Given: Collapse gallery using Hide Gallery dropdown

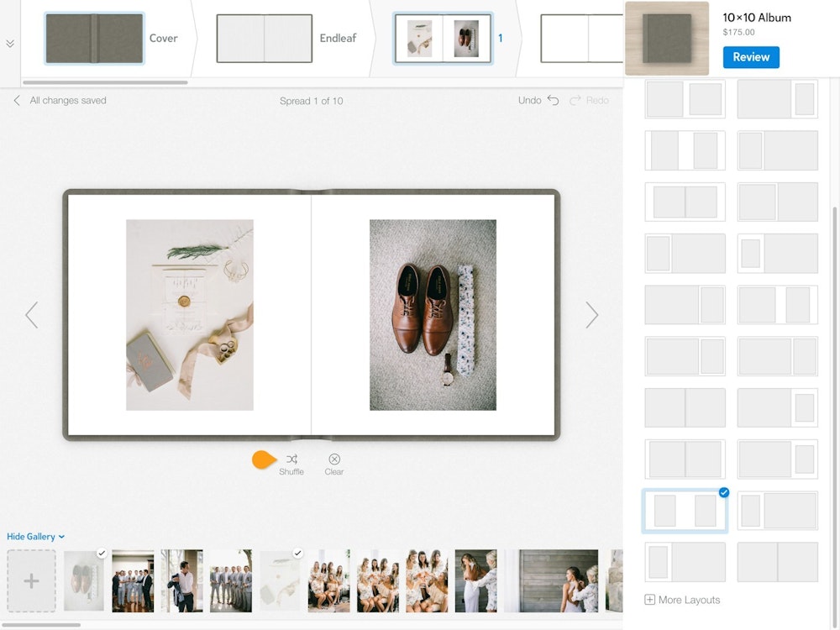Looking at the screenshot, I should pos(35,537).
